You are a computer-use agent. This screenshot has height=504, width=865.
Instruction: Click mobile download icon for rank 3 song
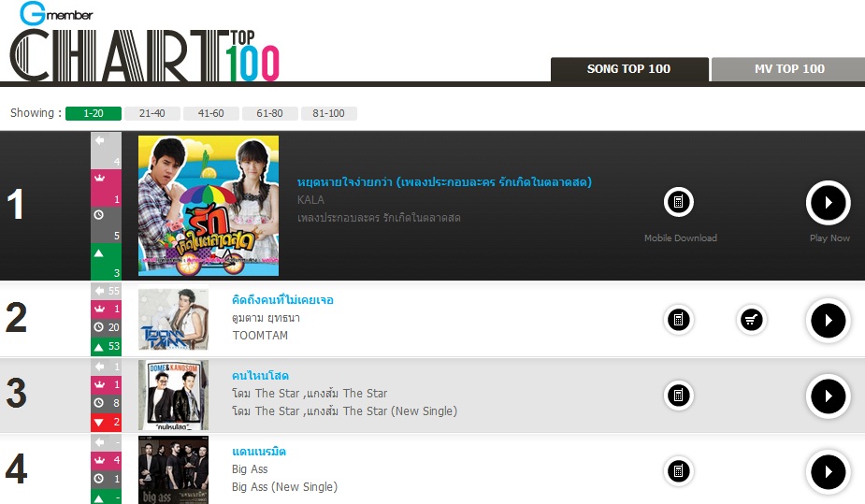coord(679,396)
